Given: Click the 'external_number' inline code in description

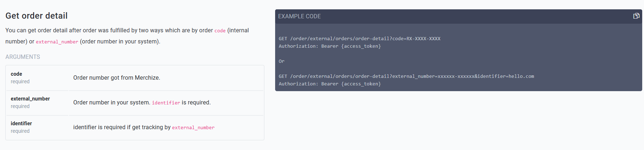Looking at the screenshot, I should (57, 42).
